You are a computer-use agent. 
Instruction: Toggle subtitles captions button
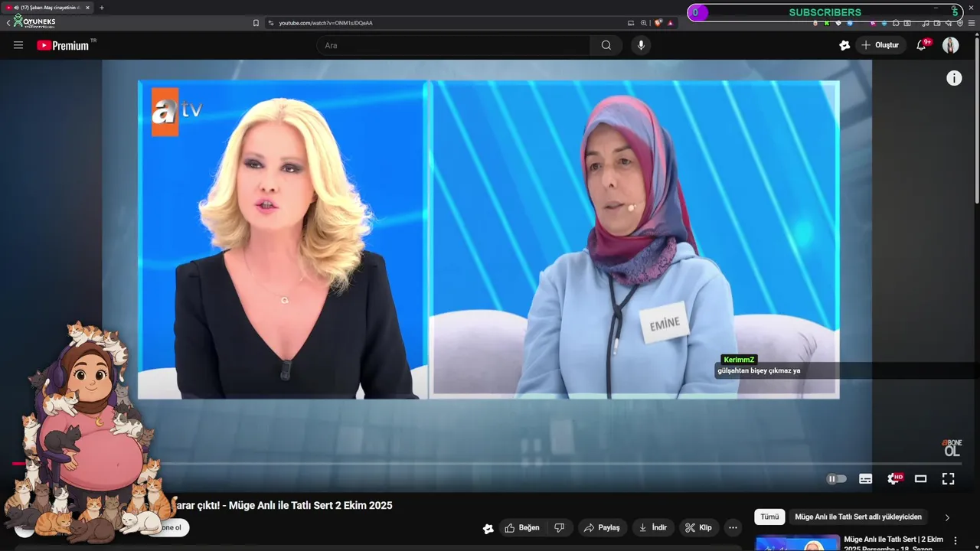click(x=866, y=479)
